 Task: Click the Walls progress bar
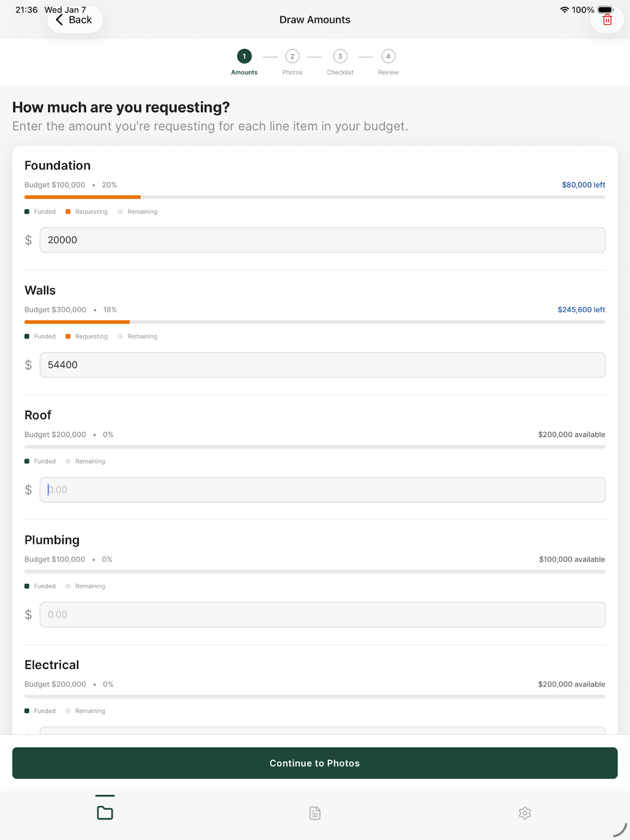point(315,322)
